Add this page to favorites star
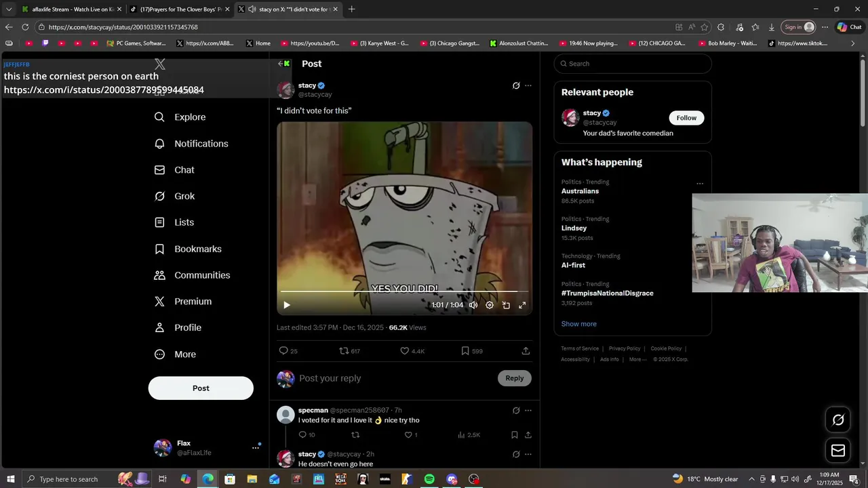Screen dimensions: 868x488 [x=705, y=27]
